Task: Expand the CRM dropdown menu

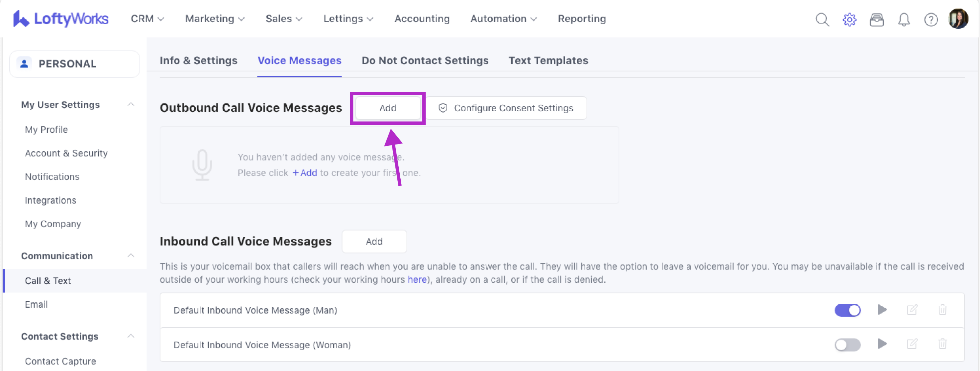Action: click(147, 19)
